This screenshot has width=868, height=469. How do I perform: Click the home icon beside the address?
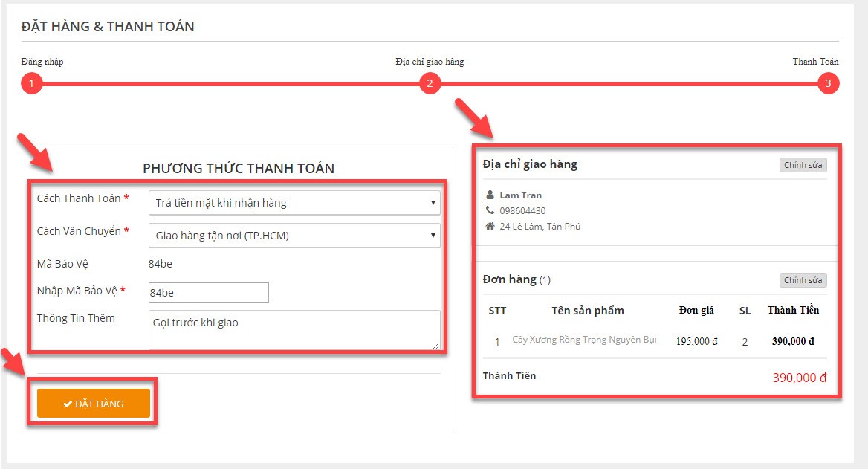[x=490, y=226]
